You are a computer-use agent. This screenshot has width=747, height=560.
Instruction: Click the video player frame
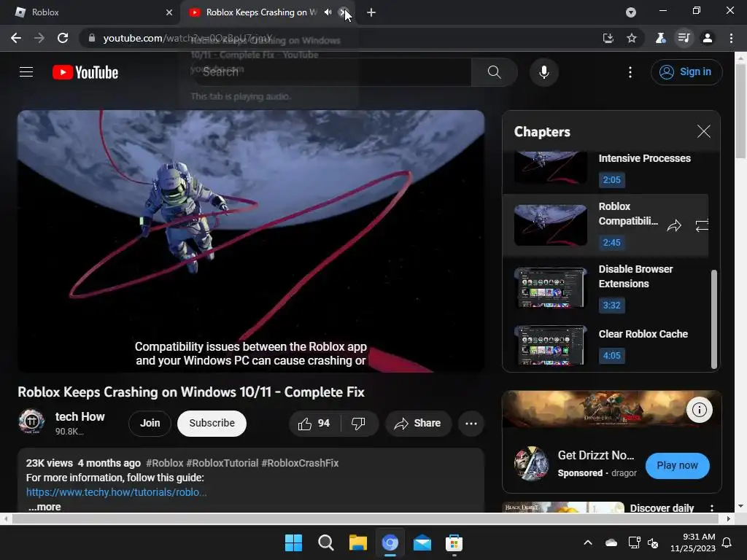[x=251, y=241]
